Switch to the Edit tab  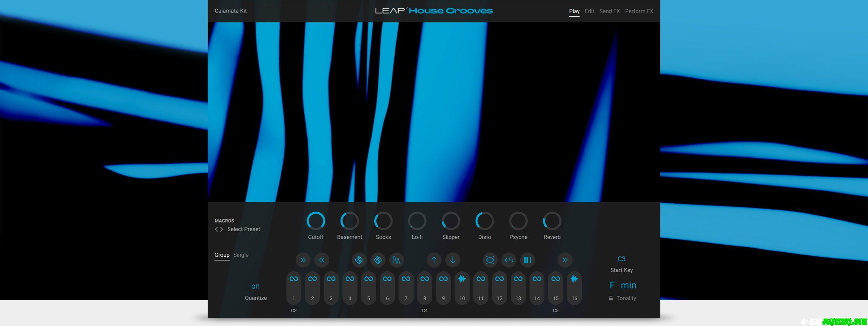point(589,11)
